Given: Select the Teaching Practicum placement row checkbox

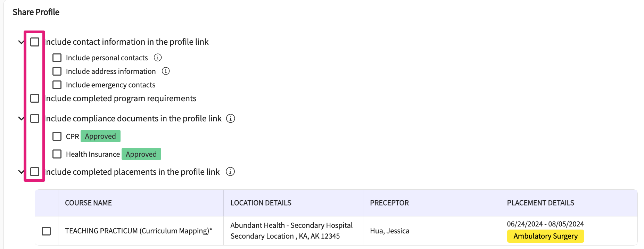Looking at the screenshot, I should 46,231.
